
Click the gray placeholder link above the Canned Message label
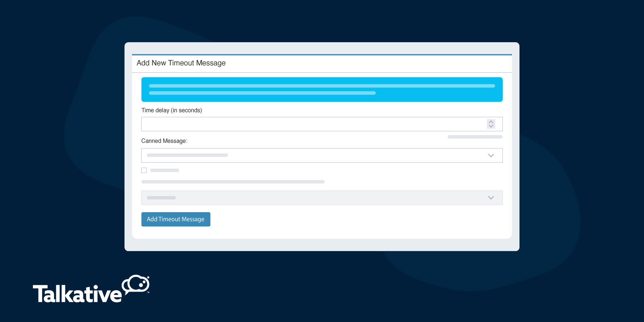pyautogui.click(x=475, y=137)
